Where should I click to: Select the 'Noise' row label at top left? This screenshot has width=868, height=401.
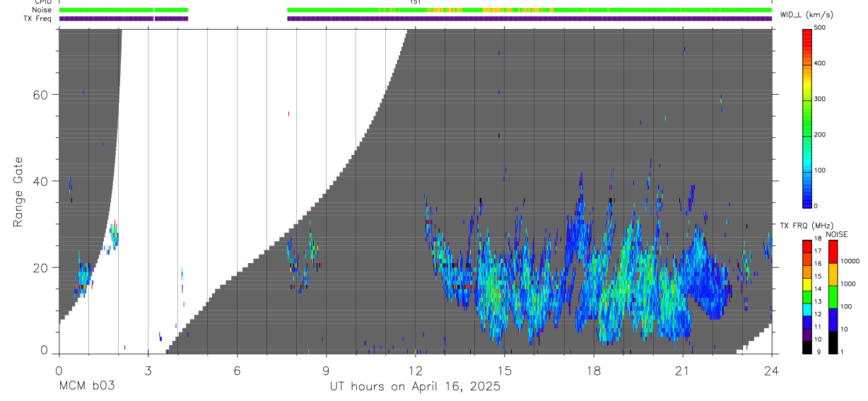tap(42, 10)
